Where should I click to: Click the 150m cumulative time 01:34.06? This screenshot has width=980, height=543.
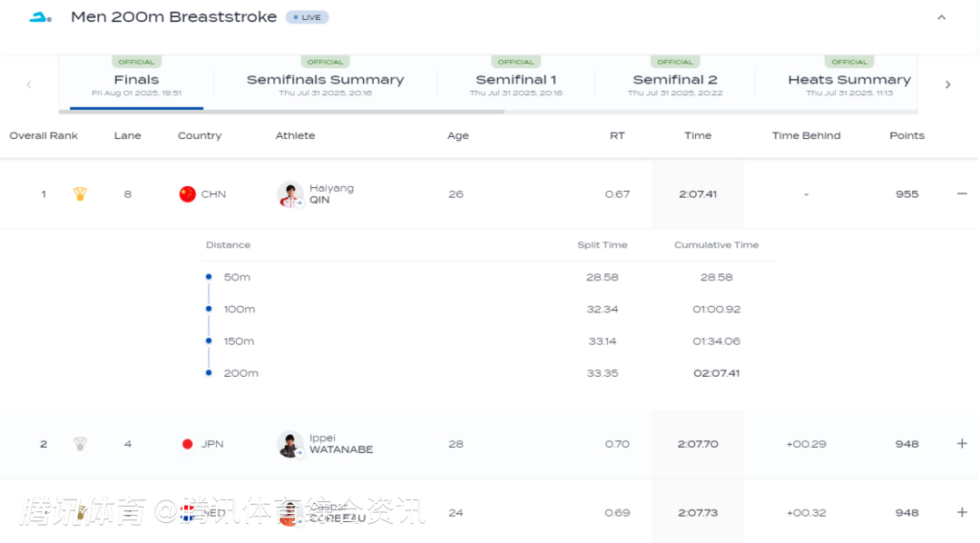716,341
